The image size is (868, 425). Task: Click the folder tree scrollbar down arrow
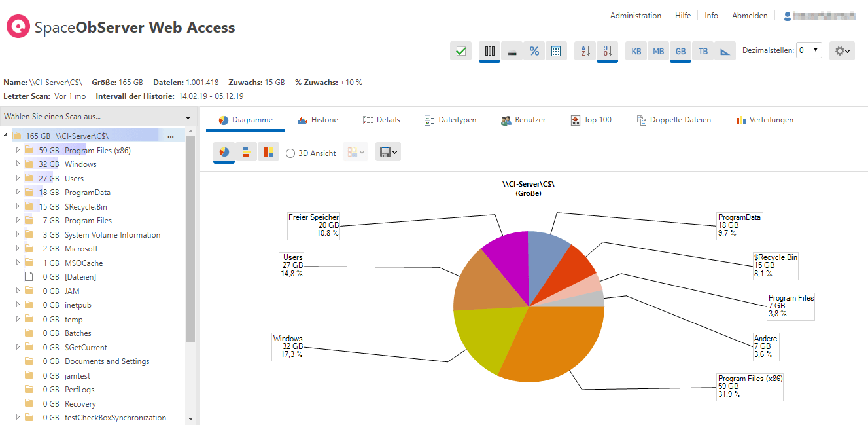191,418
